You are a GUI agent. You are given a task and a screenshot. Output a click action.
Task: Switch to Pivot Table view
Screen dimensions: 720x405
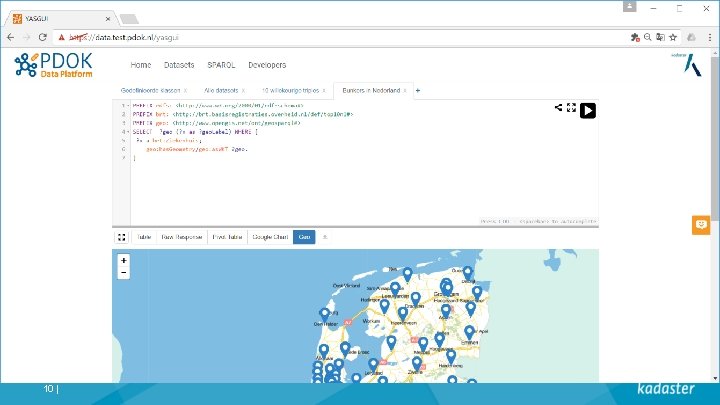click(x=227, y=237)
